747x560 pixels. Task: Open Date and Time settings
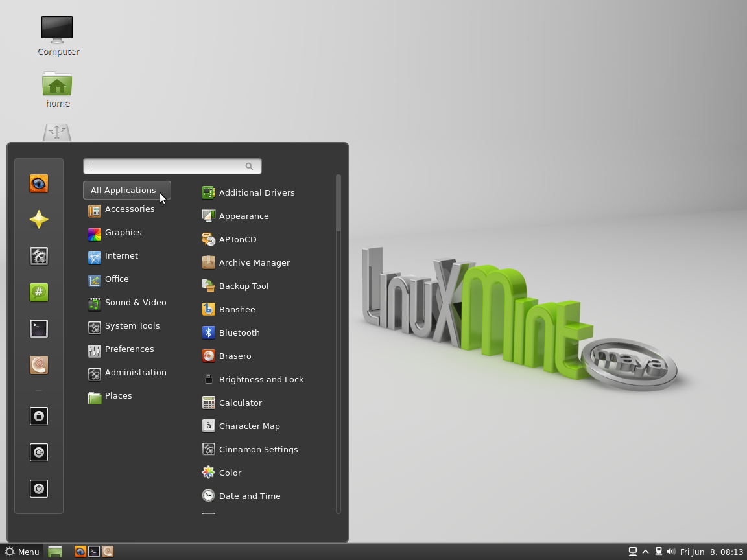241,496
